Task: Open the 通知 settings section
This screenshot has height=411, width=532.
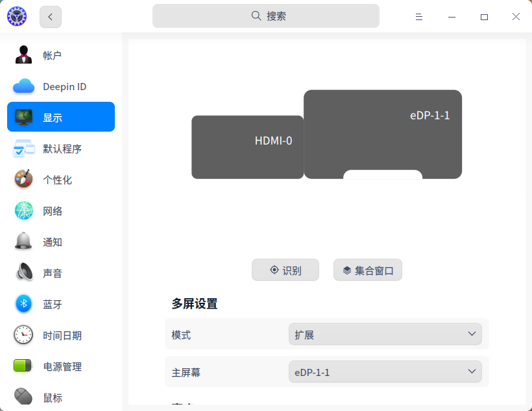Action: [52, 242]
